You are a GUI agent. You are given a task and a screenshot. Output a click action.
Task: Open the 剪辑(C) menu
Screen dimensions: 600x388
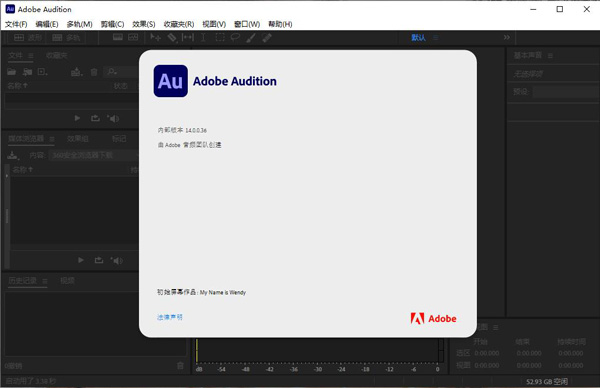click(112, 24)
